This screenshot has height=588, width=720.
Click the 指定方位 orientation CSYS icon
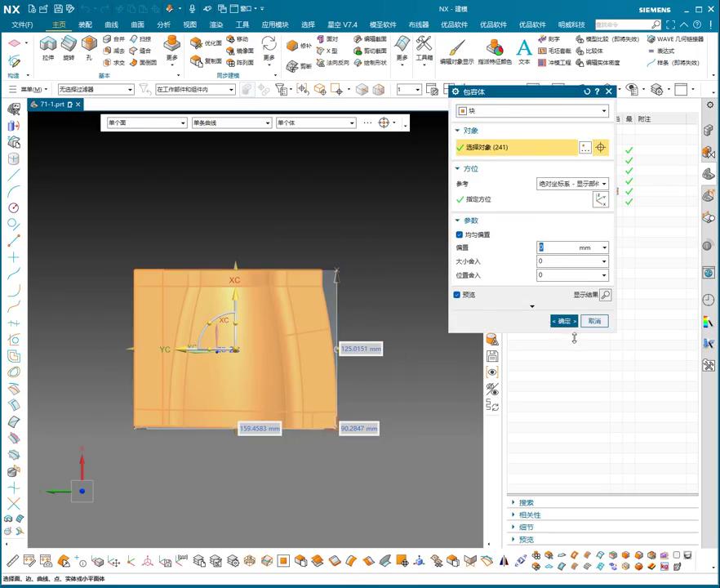601,199
